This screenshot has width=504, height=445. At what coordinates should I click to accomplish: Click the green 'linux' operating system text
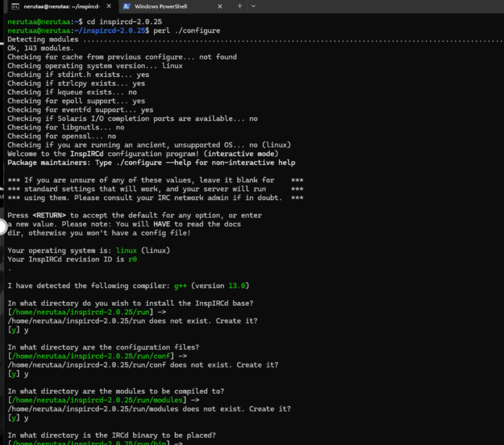click(x=126, y=250)
